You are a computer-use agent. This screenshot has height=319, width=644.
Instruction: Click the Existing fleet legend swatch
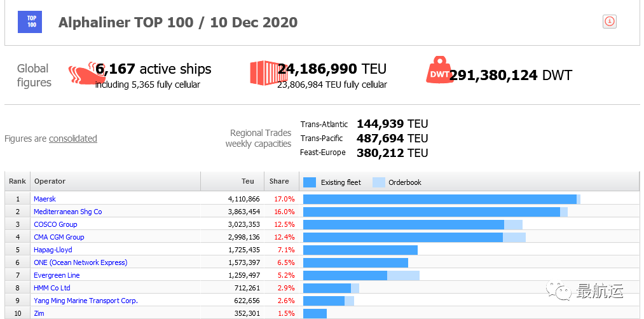310,182
